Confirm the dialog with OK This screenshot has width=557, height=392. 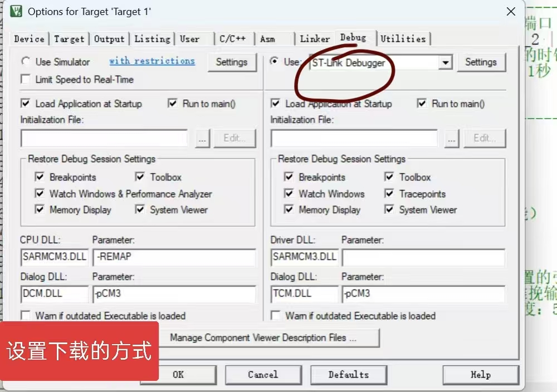(x=178, y=375)
